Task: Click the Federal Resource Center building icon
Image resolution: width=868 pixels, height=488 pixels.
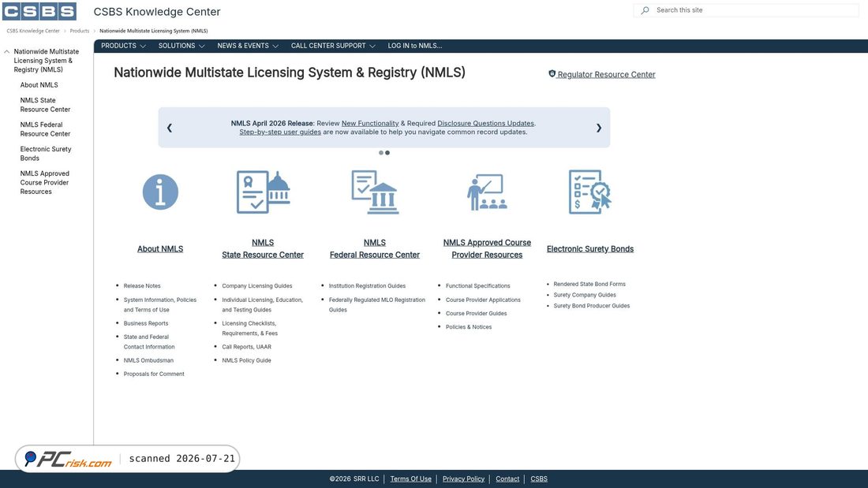Action: (x=375, y=192)
